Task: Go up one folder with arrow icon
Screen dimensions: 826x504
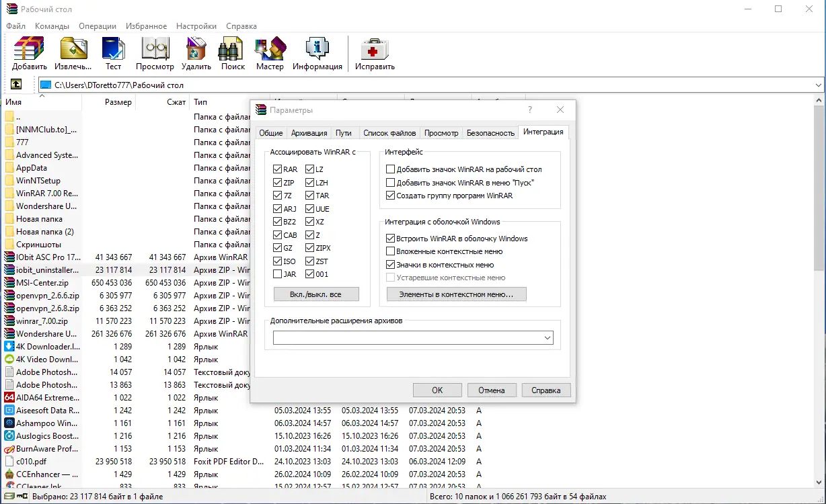Action: point(16,85)
